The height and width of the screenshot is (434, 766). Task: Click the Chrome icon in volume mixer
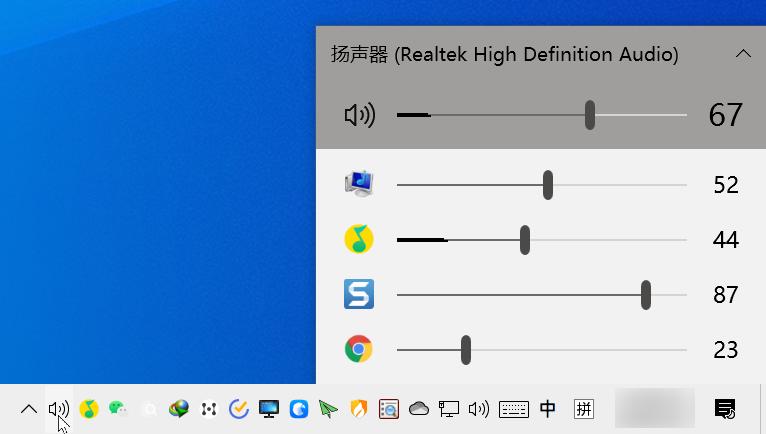pyautogui.click(x=359, y=349)
